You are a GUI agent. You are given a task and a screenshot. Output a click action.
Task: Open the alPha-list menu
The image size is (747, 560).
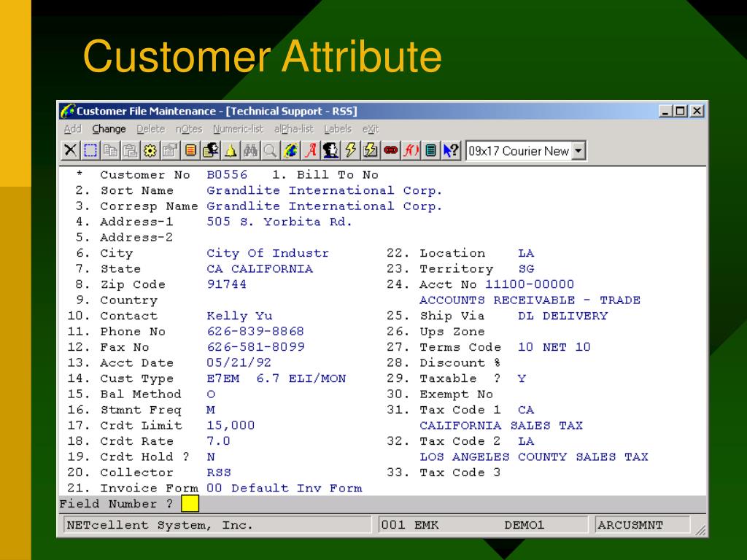click(x=294, y=129)
